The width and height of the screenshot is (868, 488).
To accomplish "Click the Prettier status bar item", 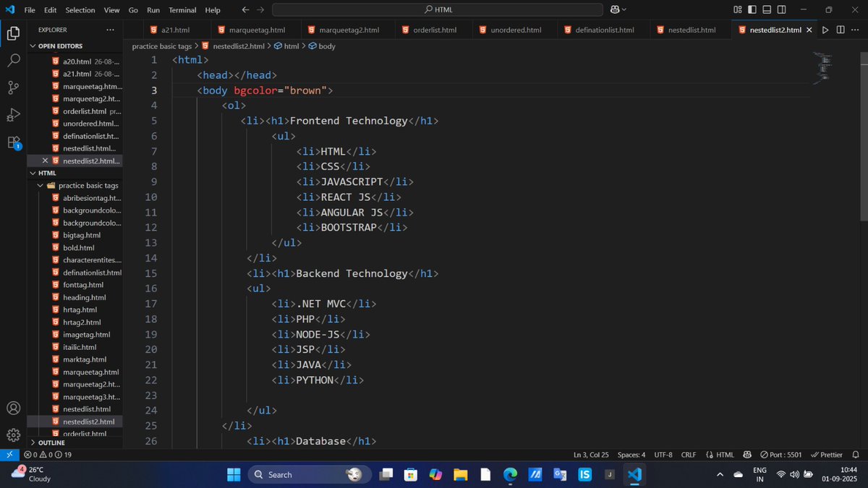I will pos(827,455).
